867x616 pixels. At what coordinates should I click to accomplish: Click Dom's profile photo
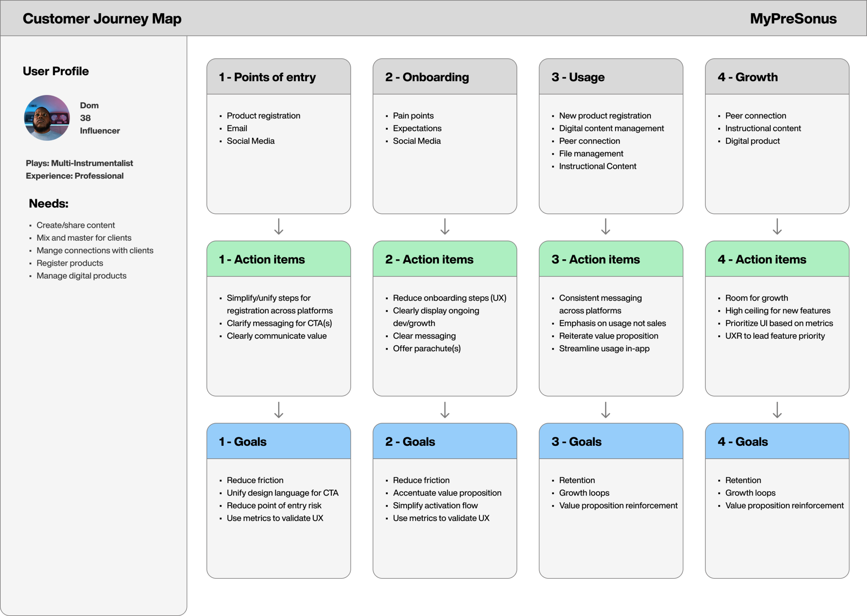(x=47, y=118)
